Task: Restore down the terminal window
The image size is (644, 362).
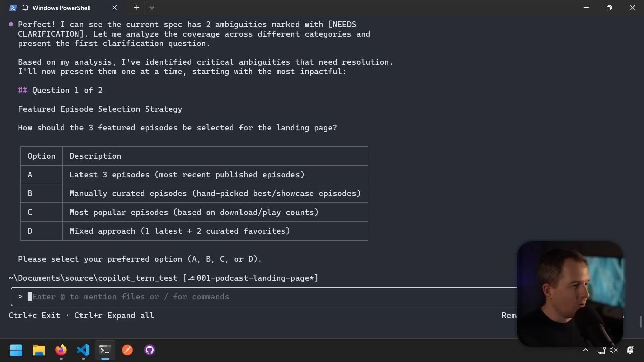Action: tap(609, 8)
